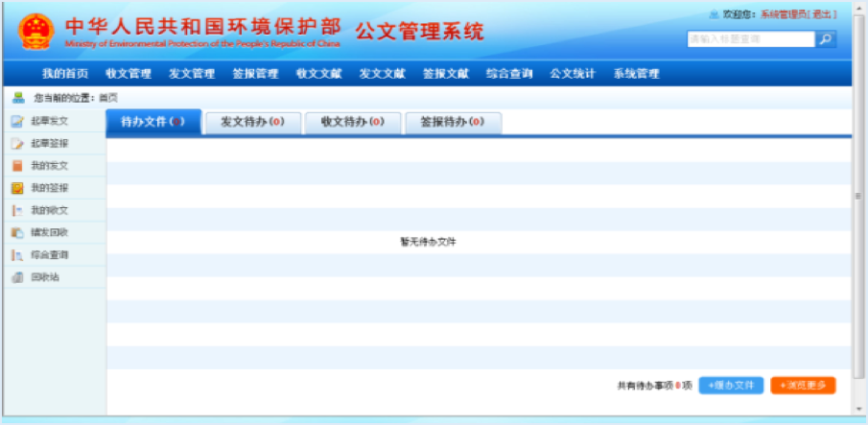Click 首页 in the breadcrumb

pos(108,98)
